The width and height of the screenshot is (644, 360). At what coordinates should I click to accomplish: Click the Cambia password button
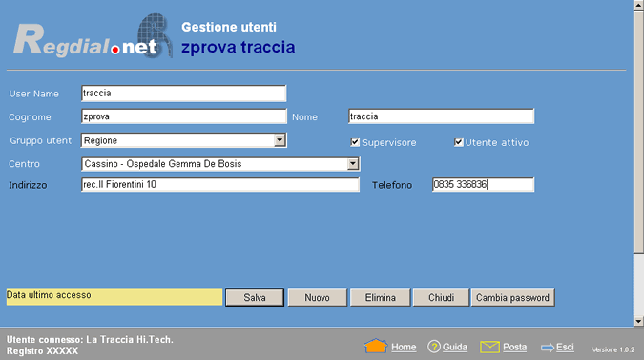tap(512, 297)
